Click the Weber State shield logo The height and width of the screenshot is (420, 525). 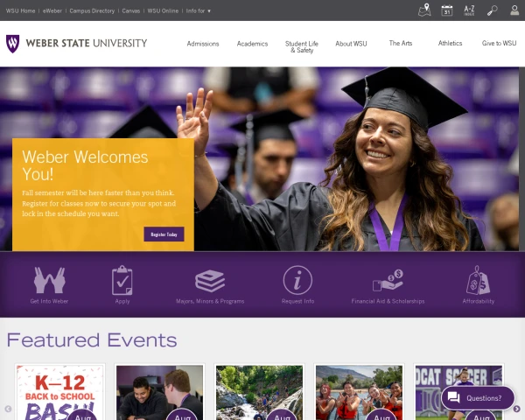[x=13, y=44]
